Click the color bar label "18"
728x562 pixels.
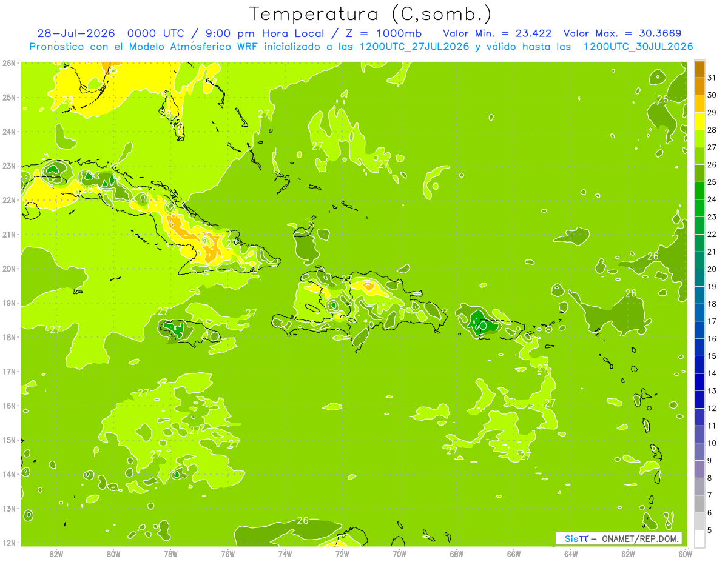coord(712,304)
